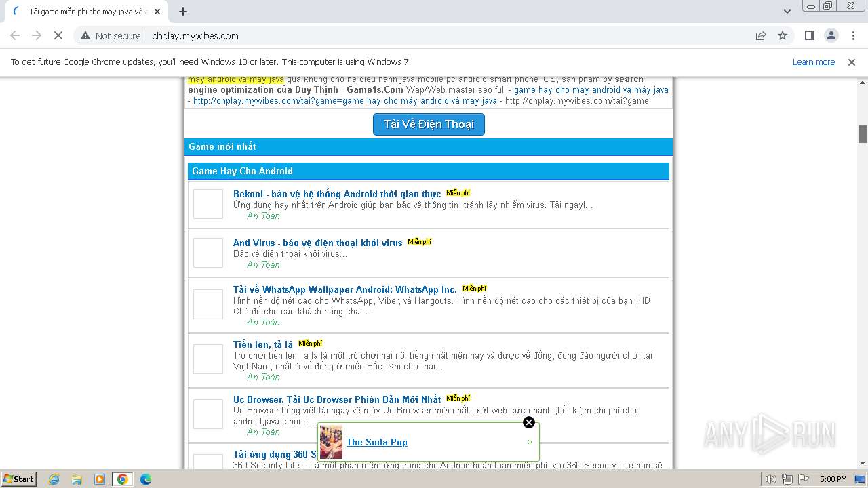Open the Chrome profile avatar
Screen dimensions: 868x488
(x=831, y=36)
